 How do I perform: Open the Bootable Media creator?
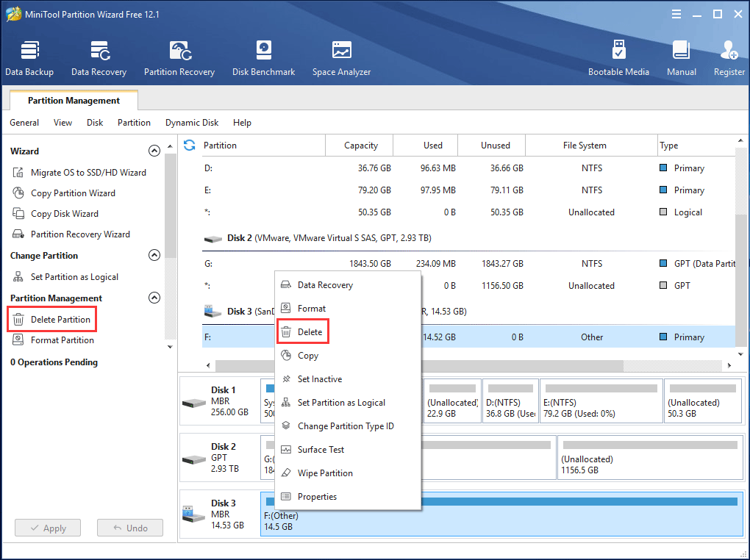point(618,57)
